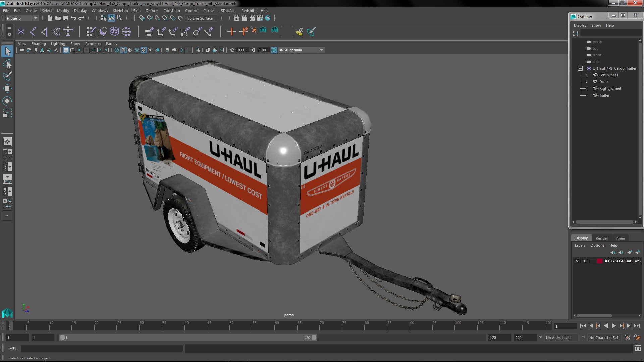Click the time range slider bar
The height and width of the screenshot is (362, 644).
pyautogui.click(x=188, y=338)
